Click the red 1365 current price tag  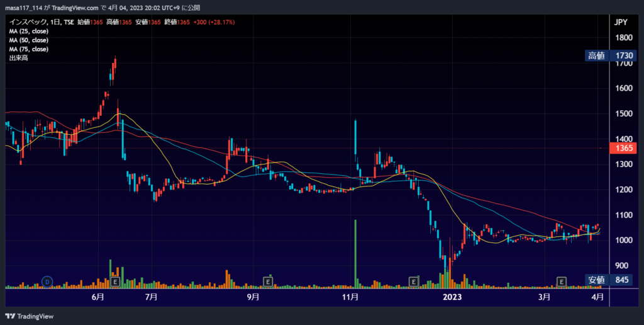tap(623, 148)
